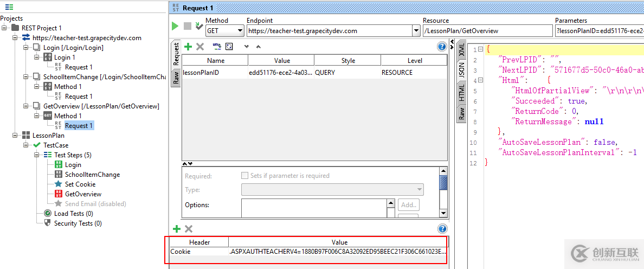Toggle the 'Sets if parameter is required' checkbox
Viewport: 644px width, 269px height.
[x=244, y=175]
